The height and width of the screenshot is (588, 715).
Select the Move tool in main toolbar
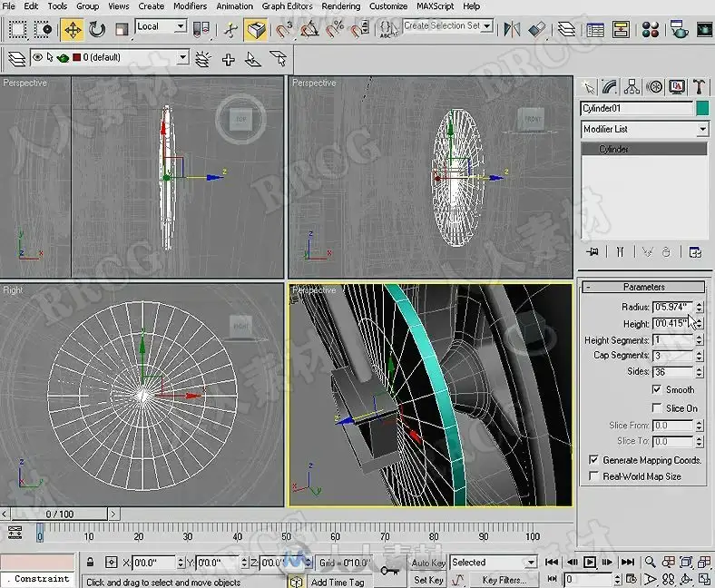click(72, 29)
